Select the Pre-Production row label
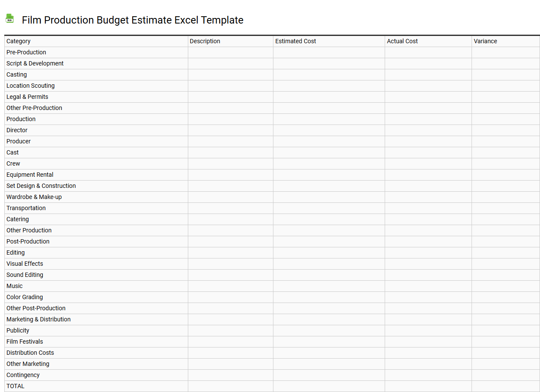 point(26,52)
